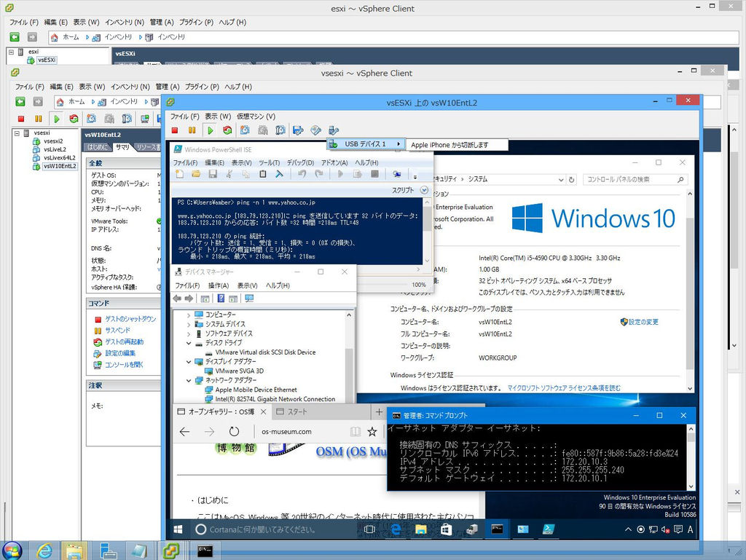
Task: Click the scan hardware monitor icon in Device Manager
Action: tap(249, 299)
